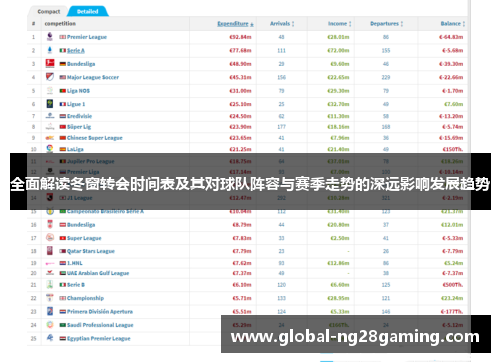Sort table by Arrivals column

(282, 23)
